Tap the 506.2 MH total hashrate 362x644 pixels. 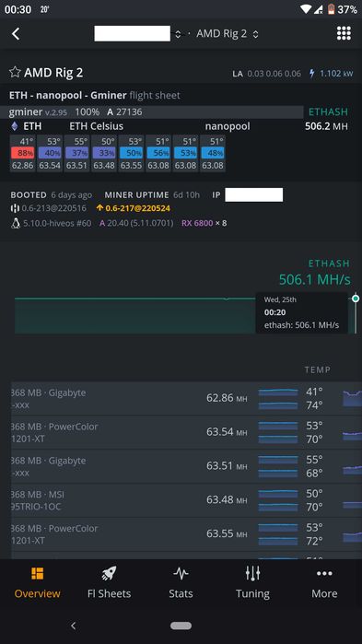[x=326, y=126]
